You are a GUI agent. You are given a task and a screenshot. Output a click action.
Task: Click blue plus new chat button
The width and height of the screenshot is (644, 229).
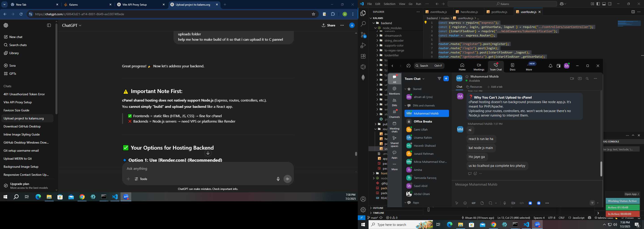pyautogui.click(x=446, y=79)
